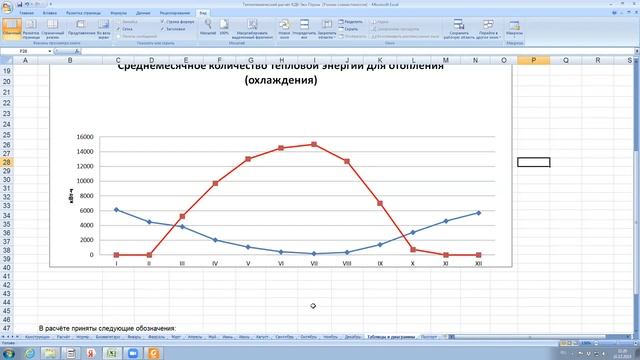Click cell text "В расчёте приняты следующие обозначения"
Screen dimensions: 640x360
[107, 328]
